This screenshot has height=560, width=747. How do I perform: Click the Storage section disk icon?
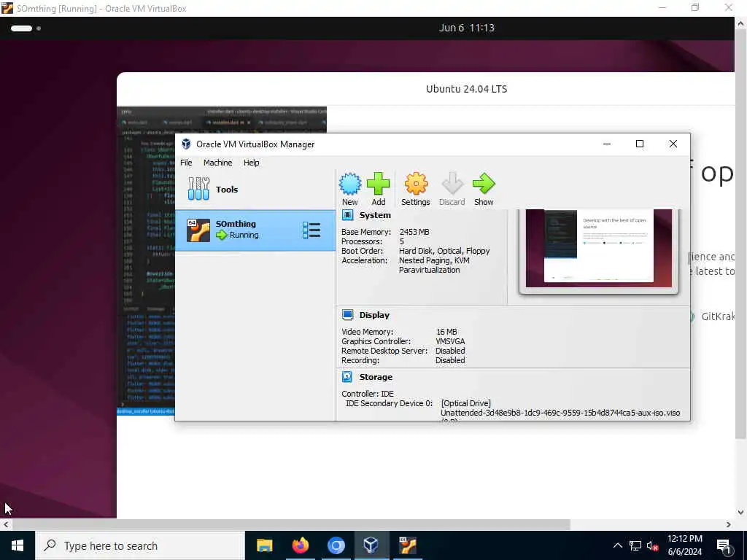347,377
